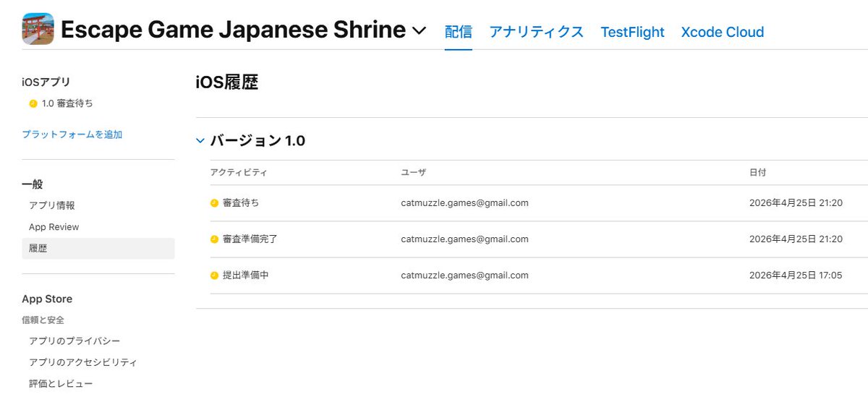Viewport: 868px width, 397px height.
Task: Click the date in the 審査準備完了 row
Action: coord(796,239)
